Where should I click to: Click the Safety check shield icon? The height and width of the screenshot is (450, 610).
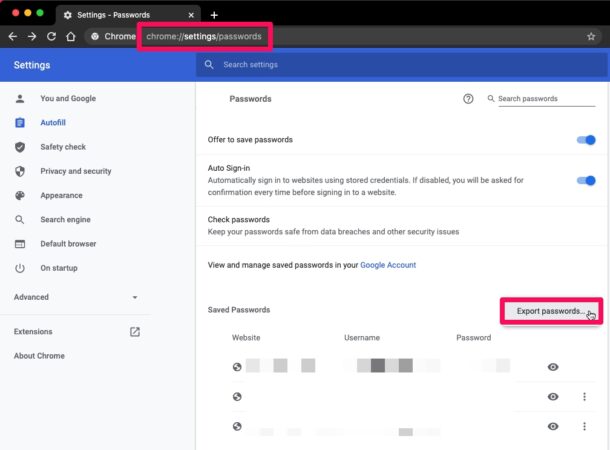(20, 147)
